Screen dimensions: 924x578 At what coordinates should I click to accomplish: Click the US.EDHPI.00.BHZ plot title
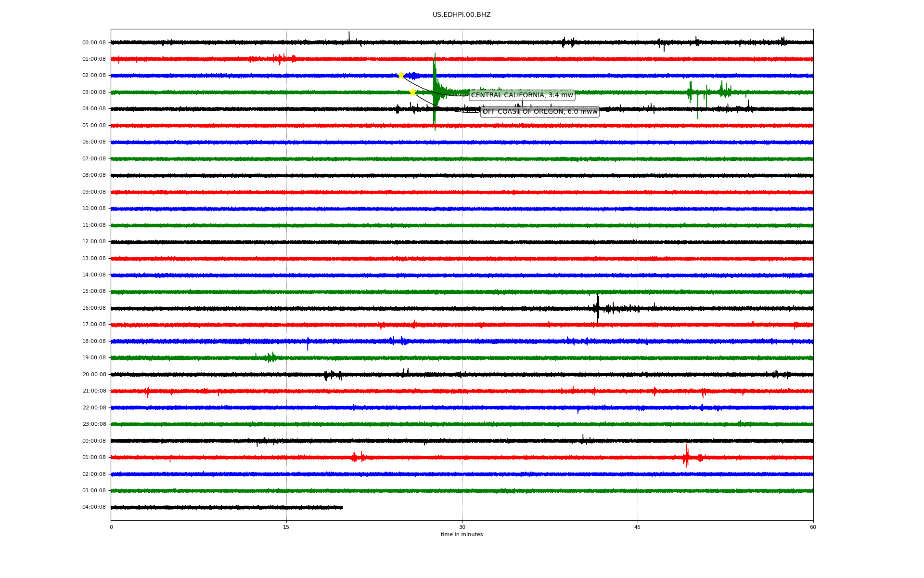click(462, 15)
